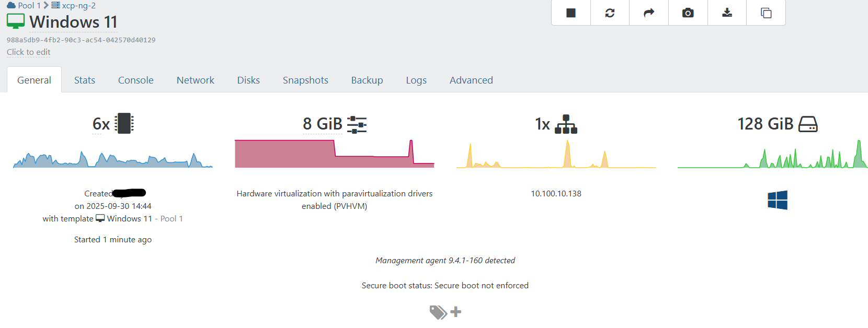
Task: Edit the 6x CPU count value
Action: (101, 124)
